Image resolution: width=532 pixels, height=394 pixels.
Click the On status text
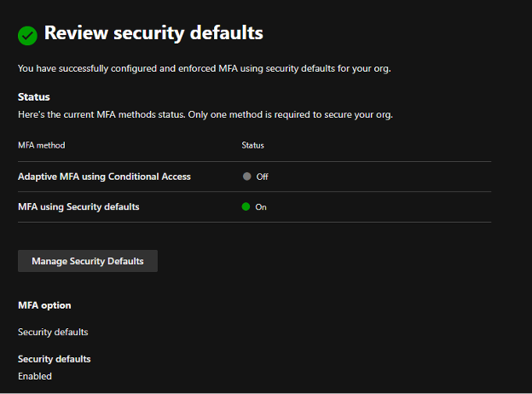[261, 206]
